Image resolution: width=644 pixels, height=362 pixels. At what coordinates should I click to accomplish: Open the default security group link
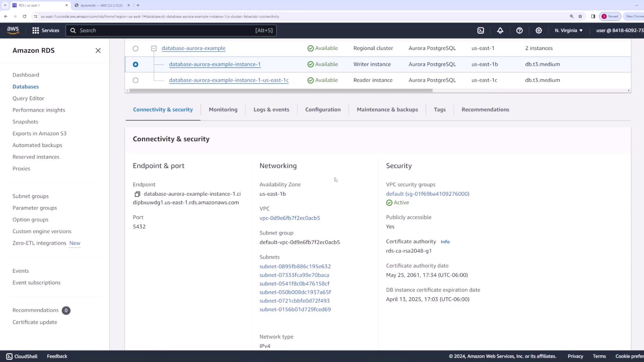pos(427,194)
